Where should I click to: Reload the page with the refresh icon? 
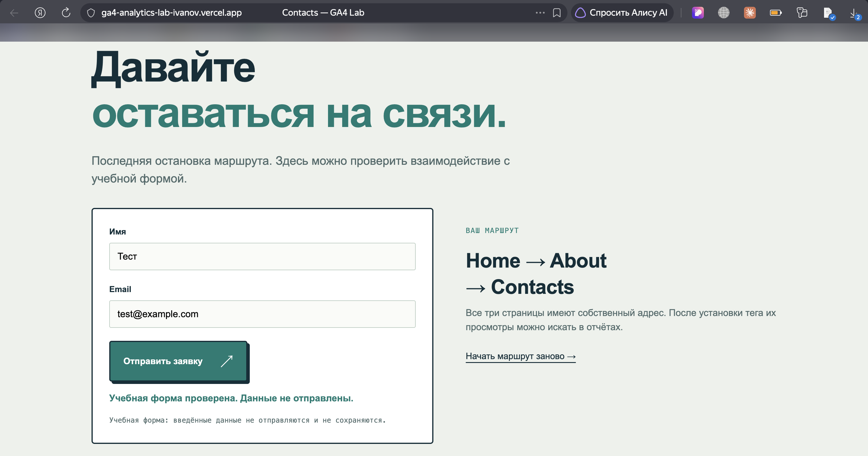[66, 13]
